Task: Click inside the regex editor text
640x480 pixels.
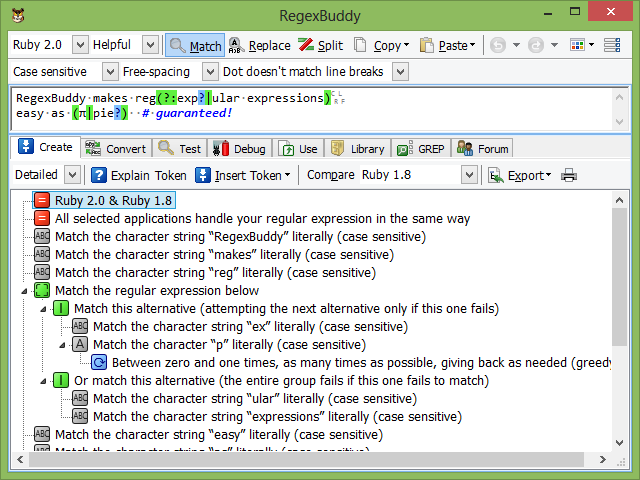Action: (310, 108)
